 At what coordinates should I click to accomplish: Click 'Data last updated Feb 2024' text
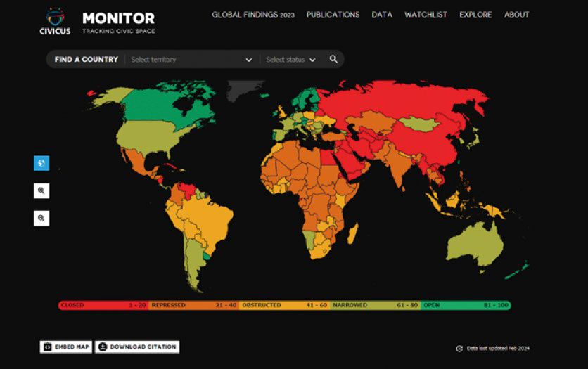[498, 349]
